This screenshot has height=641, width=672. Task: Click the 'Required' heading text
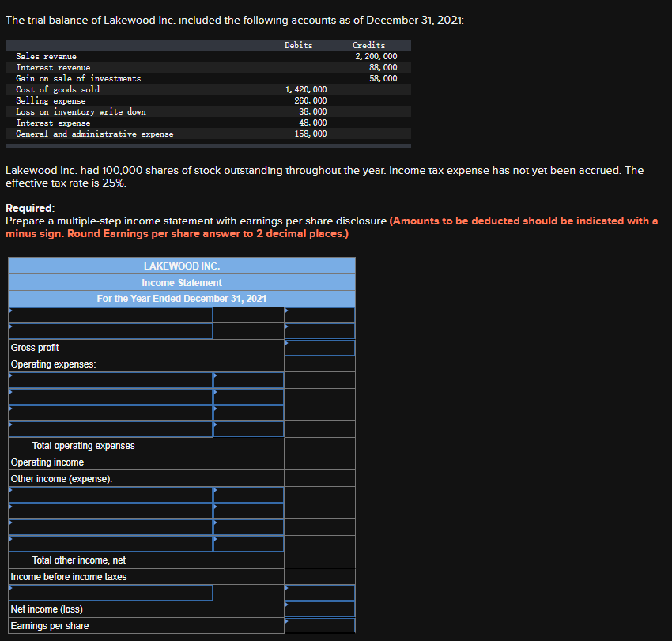tap(28, 208)
